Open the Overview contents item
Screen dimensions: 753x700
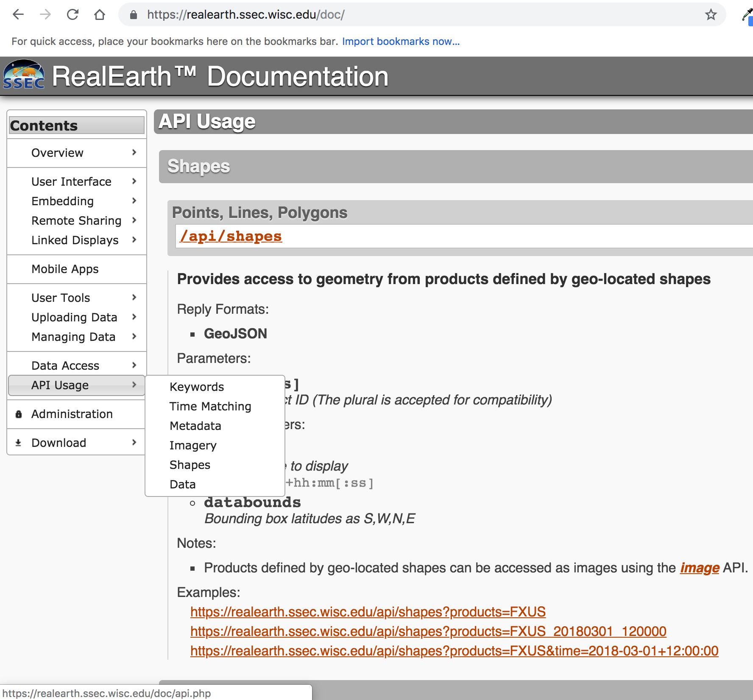77,153
